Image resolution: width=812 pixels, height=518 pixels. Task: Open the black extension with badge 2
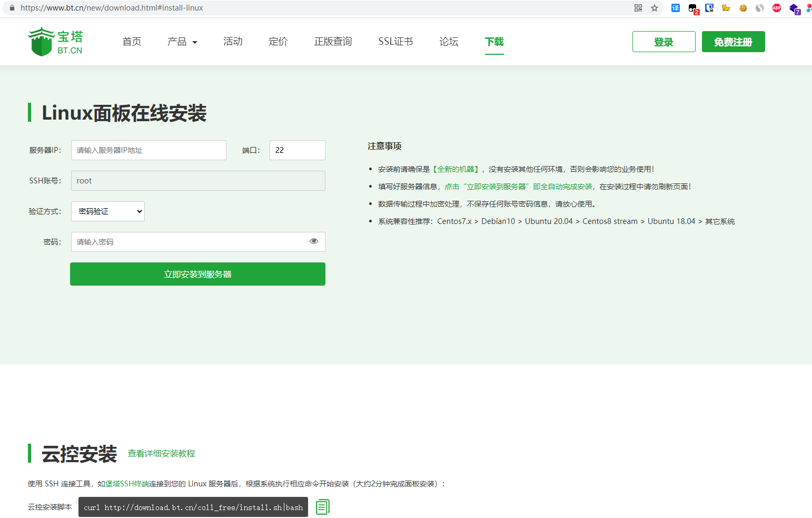[x=693, y=8]
